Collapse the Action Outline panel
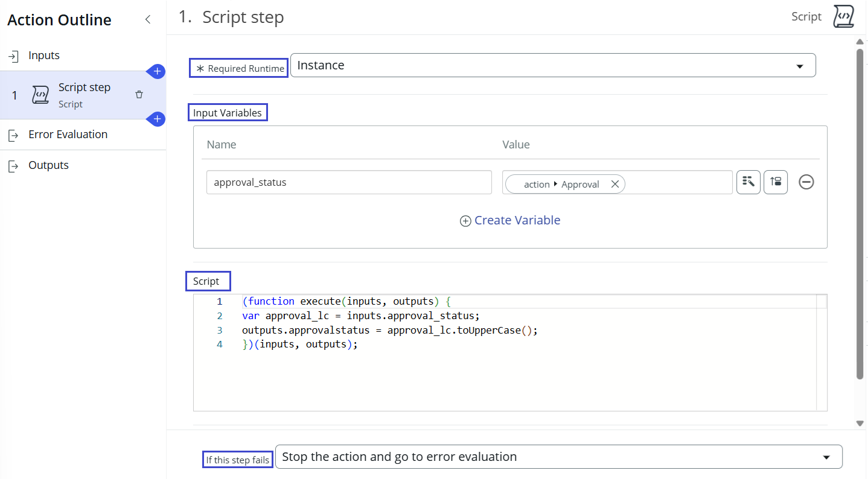 click(148, 20)
